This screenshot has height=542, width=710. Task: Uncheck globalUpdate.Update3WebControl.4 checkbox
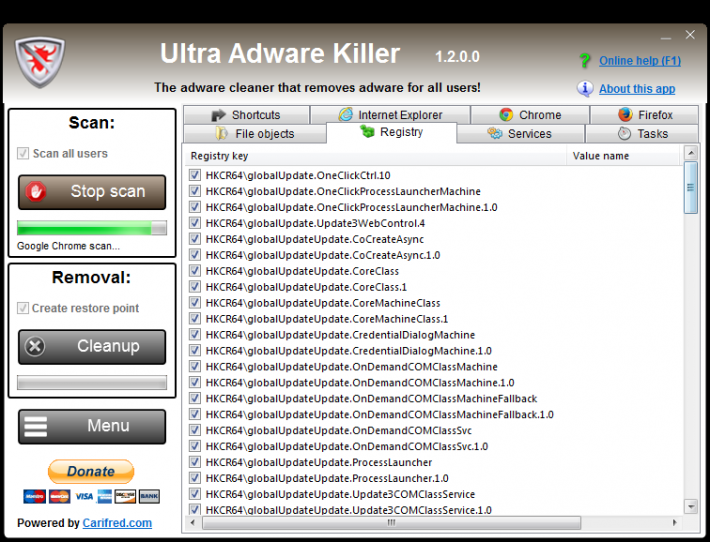(x=195, y=223)
